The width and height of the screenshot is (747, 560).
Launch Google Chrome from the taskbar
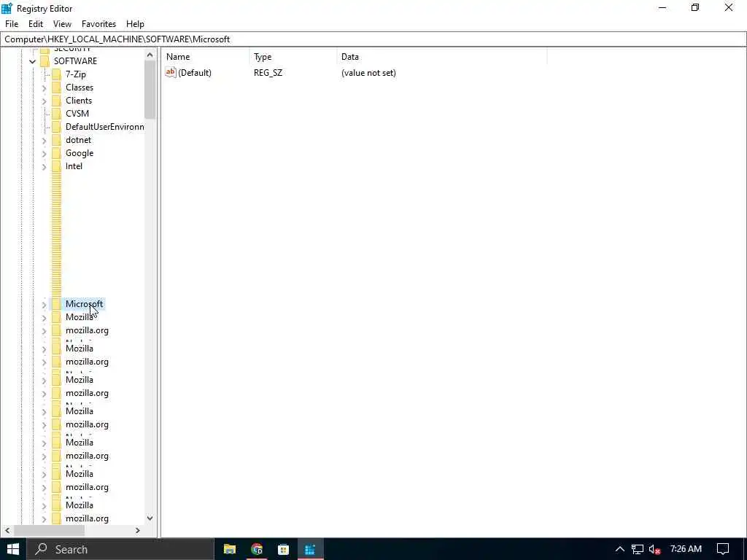(257, 549)
